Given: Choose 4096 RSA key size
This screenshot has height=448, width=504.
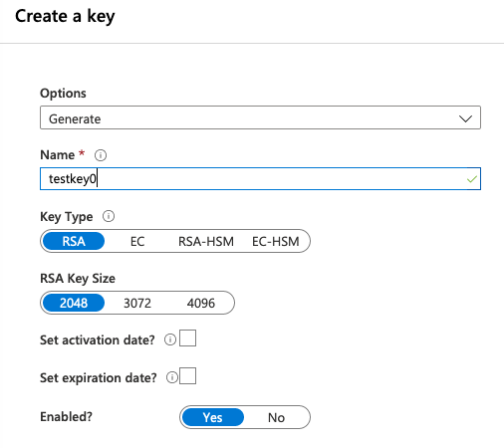Looking at the screenshot, I should coord(201,303).
